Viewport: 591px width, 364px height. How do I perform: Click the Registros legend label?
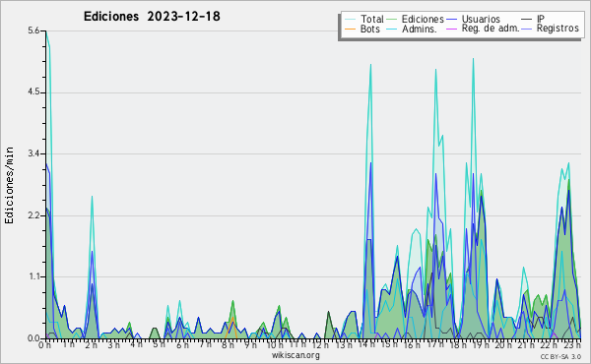pyautogui.click(x=558, y=29)
